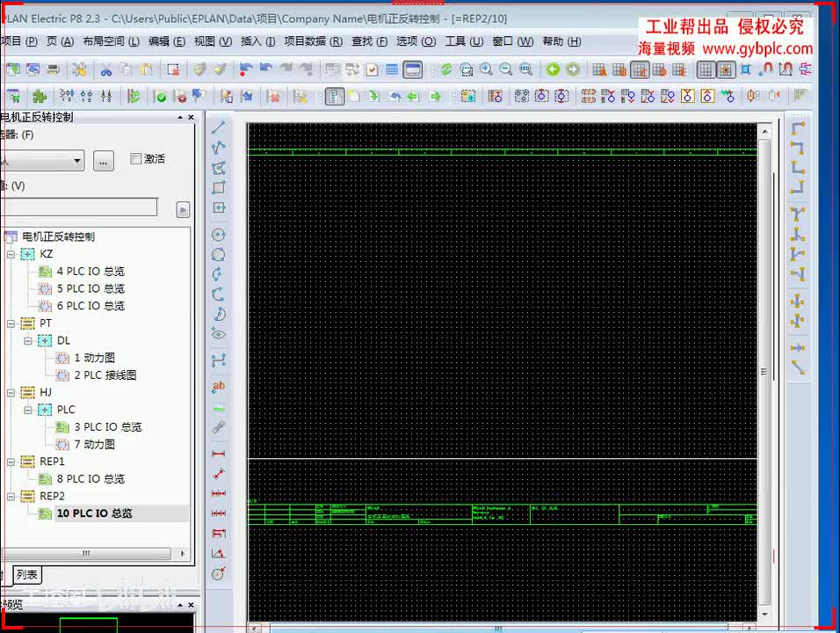
Task: Select page 3 PLC IO 总览
Action: tap(108, 426)
